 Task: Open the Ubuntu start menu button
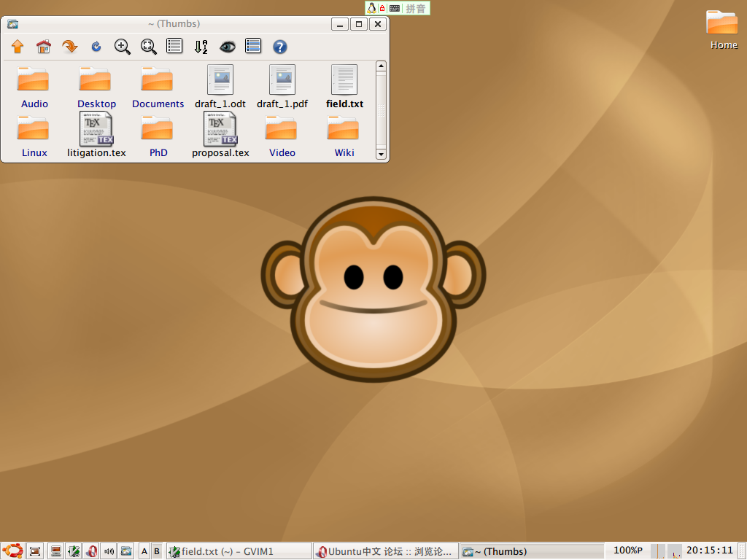pyautogui.click(x=12, y=551)
